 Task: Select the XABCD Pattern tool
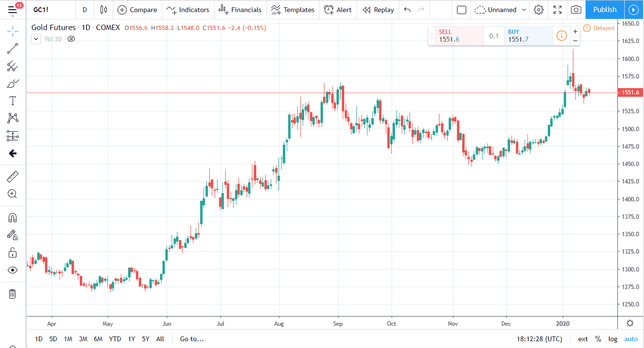(12, 118)
